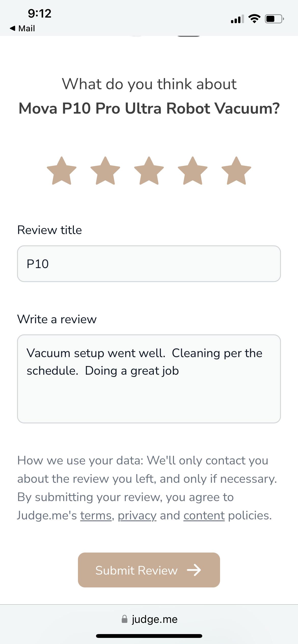Focus the Write a review text area
This screenshot has width=298, height=644.
[149, 379]
